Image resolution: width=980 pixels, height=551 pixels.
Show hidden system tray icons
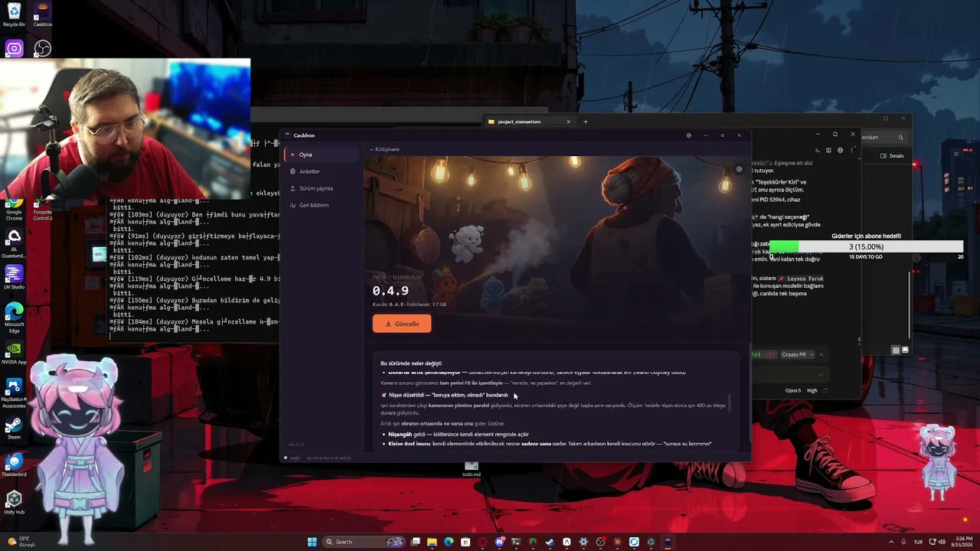pos(892,542)
